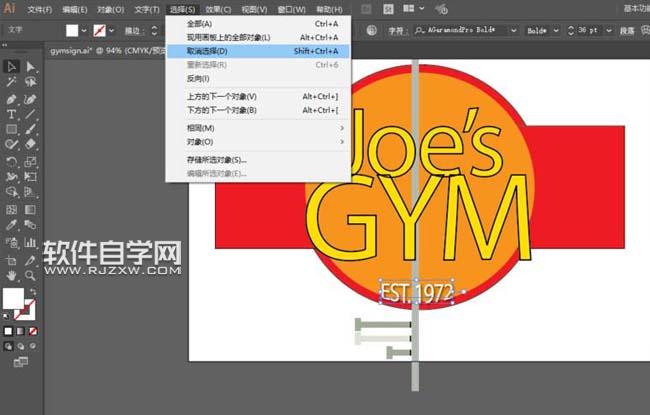
Task: Open fill color dropdown in control bar
Action: pyautogui.click(x=84, y=31)
